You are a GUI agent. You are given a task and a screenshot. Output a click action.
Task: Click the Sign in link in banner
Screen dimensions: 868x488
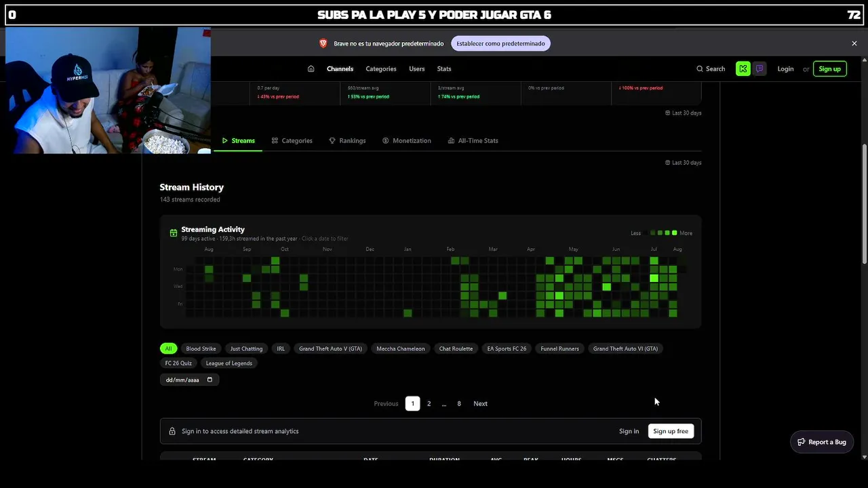[x=629, y=431]
